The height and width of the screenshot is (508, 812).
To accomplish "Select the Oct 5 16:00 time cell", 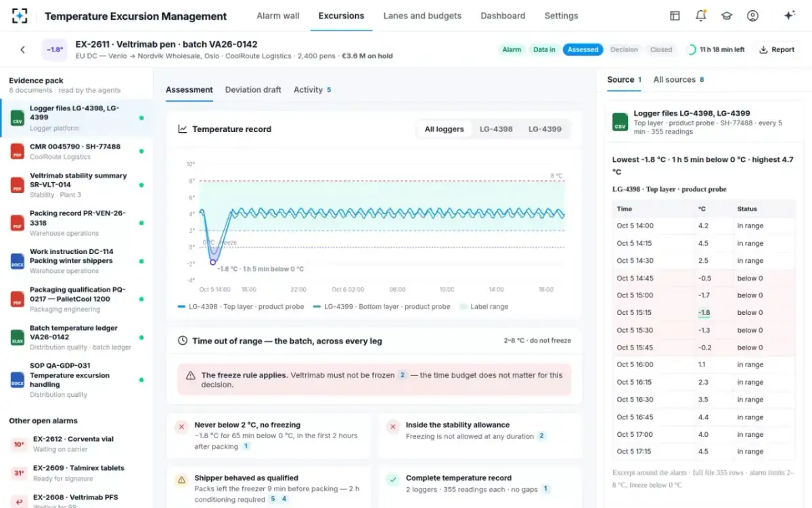I will (635, 365).
